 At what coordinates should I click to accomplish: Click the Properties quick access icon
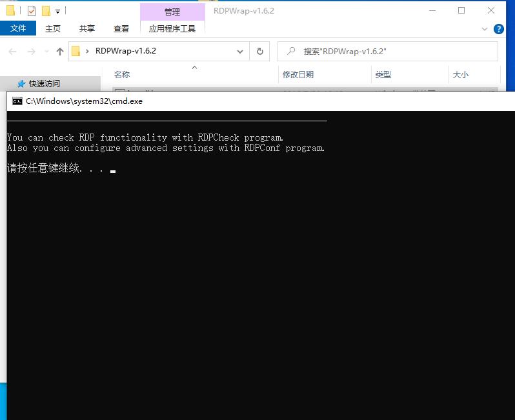coord(32,11)
